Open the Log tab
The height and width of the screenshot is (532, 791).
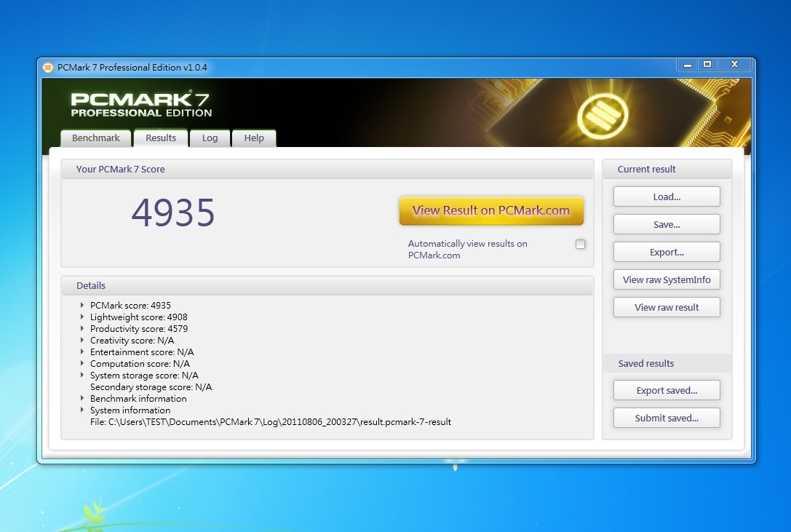click(x=210, y=138)
